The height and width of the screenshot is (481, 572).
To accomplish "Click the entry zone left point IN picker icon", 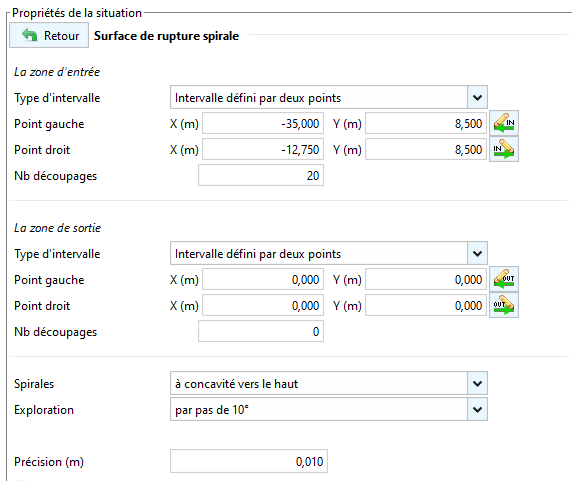I will click(504, 123).
